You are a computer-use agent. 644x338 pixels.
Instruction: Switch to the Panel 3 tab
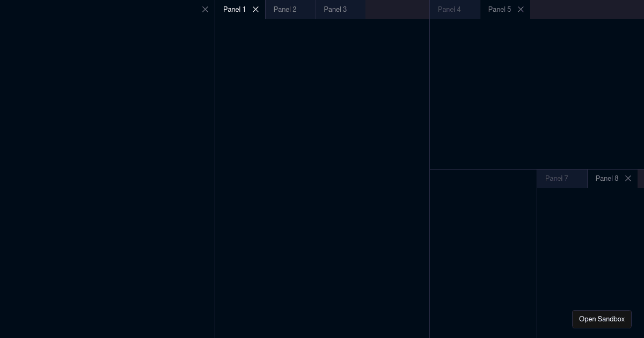pyautogui.click(x=335, y=9)
